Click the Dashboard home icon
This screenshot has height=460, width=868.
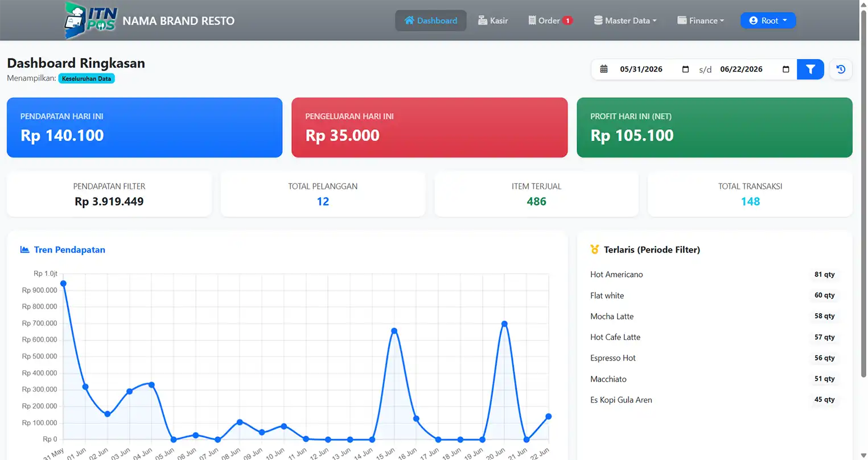point(409,20)
